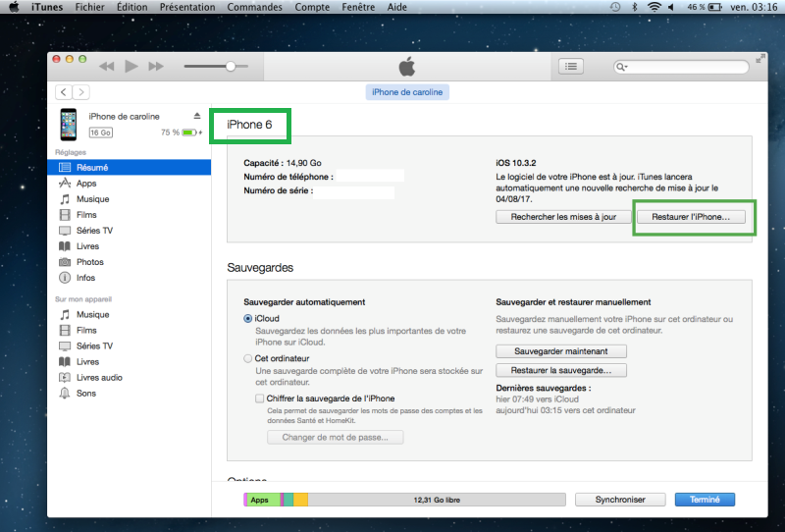
Task: Click the sound volume menu bar icon
Action: point(671,7)
